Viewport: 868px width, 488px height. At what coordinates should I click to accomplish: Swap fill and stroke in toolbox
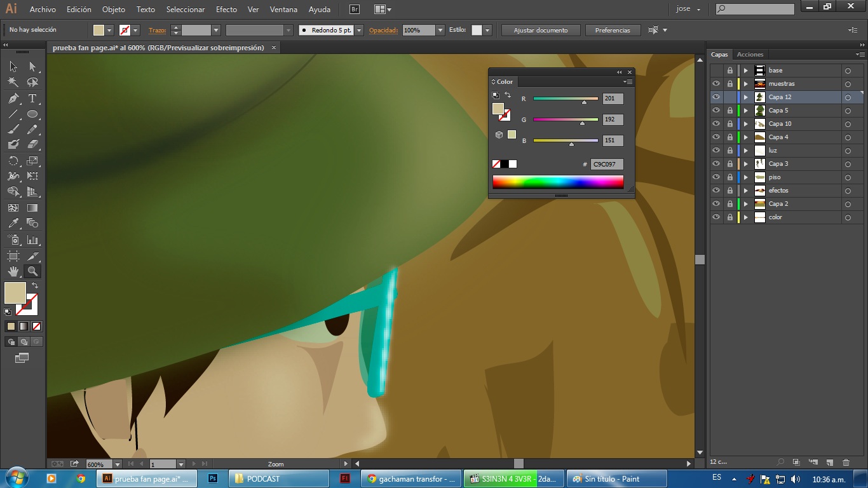click(x=35, y=286)
